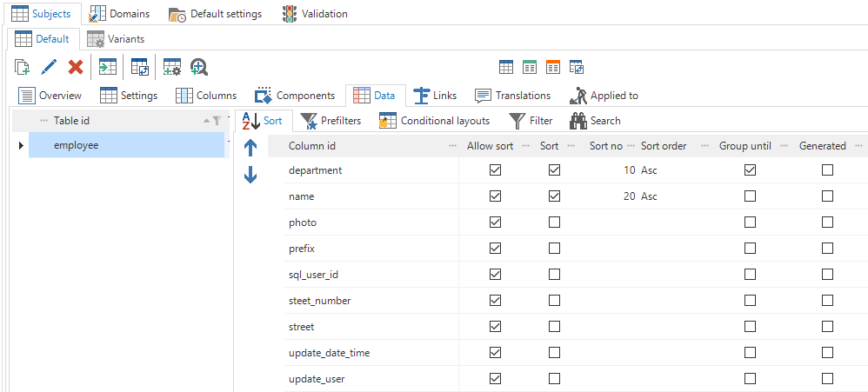Image resolution: width=868 pixels, height=392 pixels.
Task: Open the Table id column filter icon
Action: coord(216,121)
